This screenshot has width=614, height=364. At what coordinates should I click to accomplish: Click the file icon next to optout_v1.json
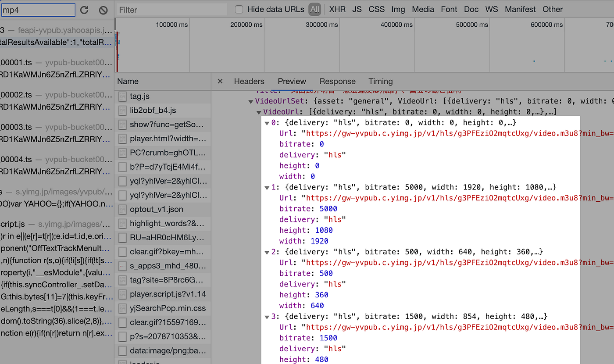122,209
